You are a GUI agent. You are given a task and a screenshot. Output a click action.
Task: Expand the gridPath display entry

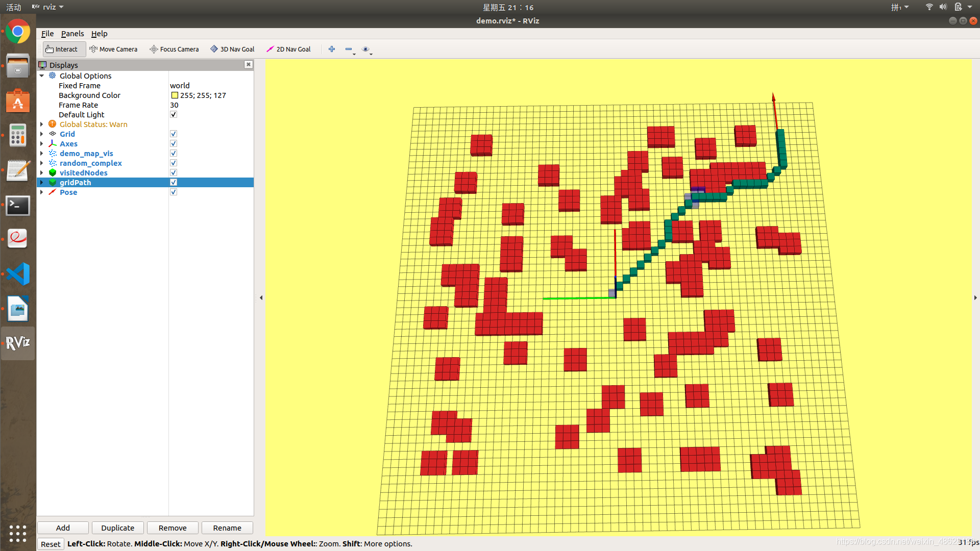point(42,182)
